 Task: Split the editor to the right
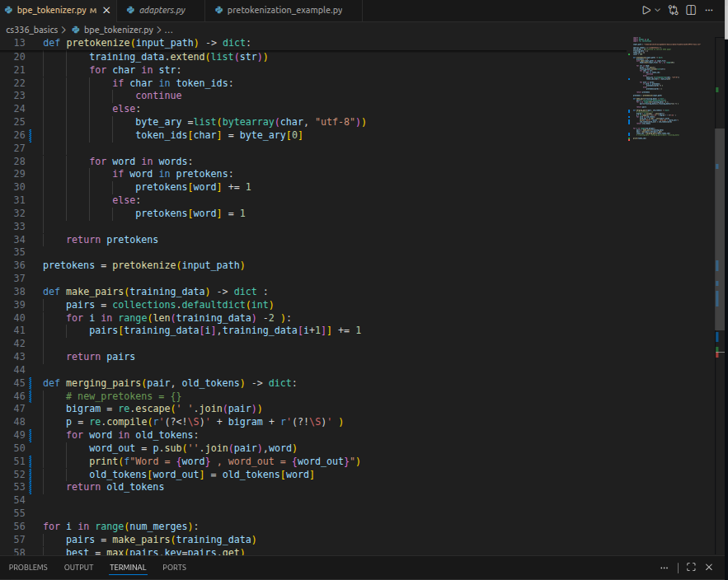pyautogui.click(x=691, y=10)
